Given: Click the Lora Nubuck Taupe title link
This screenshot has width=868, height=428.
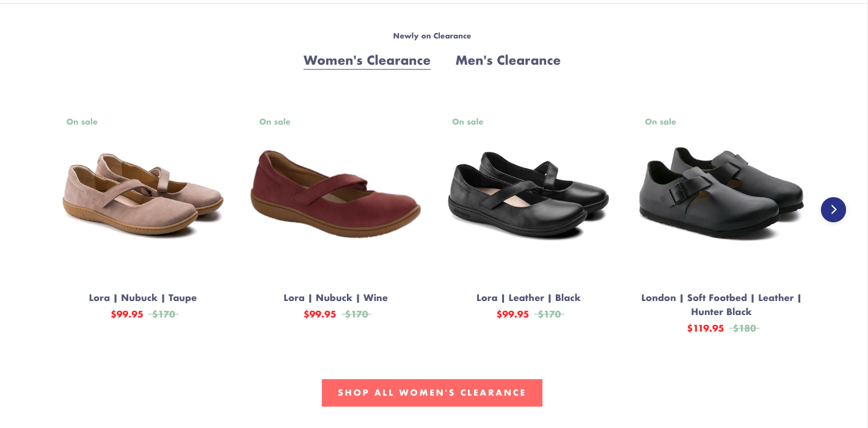Looking at the screenshot, I should click(x=143, y=298).
